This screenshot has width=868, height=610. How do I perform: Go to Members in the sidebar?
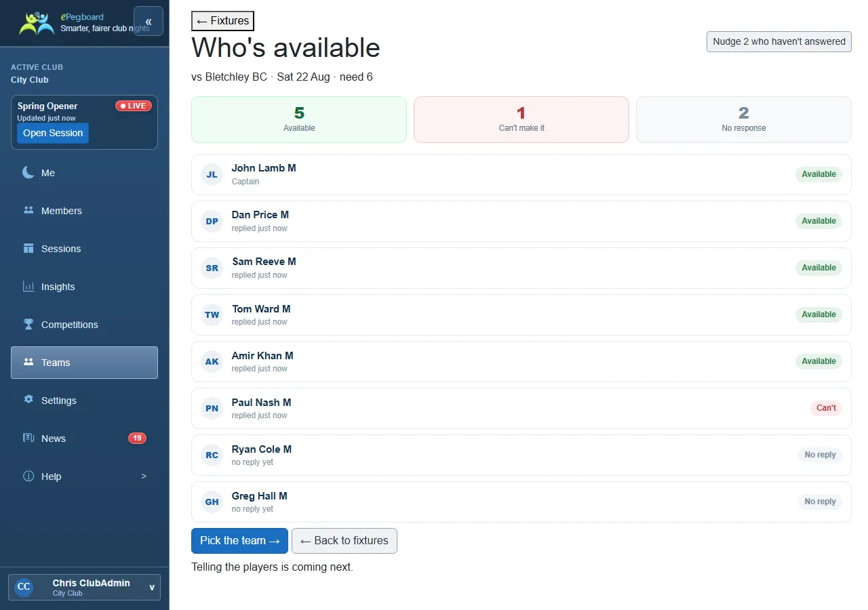(x=84, y=211)
